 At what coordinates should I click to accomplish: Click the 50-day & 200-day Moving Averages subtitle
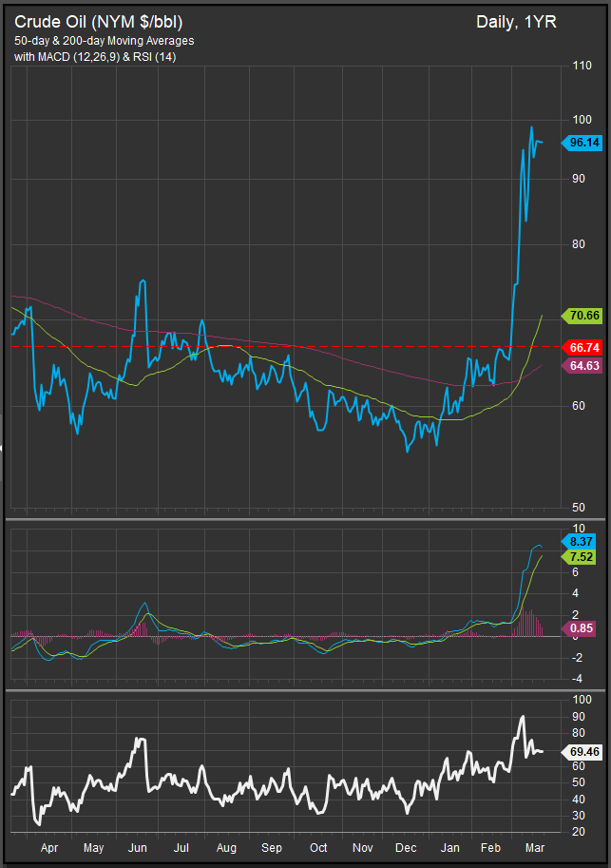(x=104, y=41)
